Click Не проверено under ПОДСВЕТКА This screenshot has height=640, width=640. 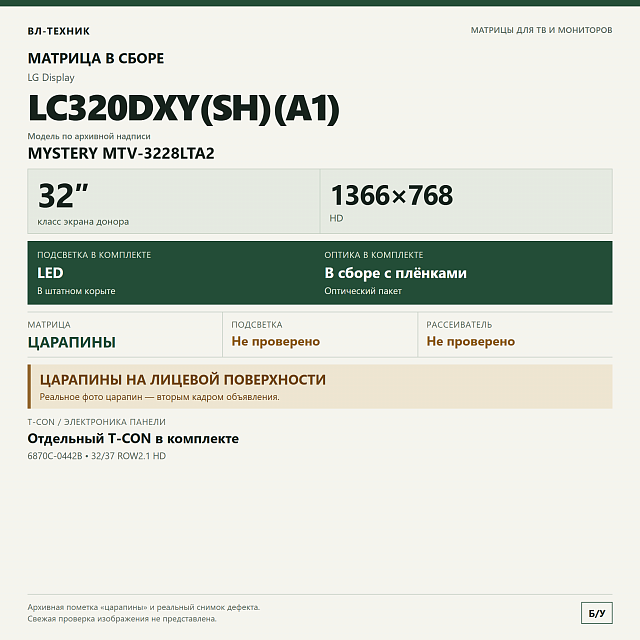coord(276,342)
